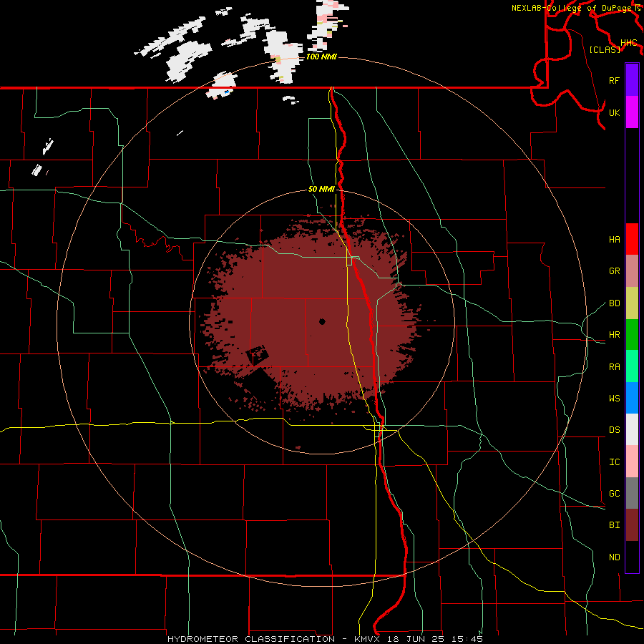Click the [CLAS] label
This screenshot has width=644, height=644.
[x=605, y=49]
